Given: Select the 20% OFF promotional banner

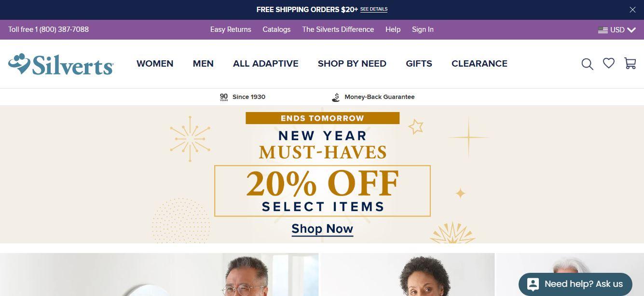Looking at the screenshot, I should [322, 174].
